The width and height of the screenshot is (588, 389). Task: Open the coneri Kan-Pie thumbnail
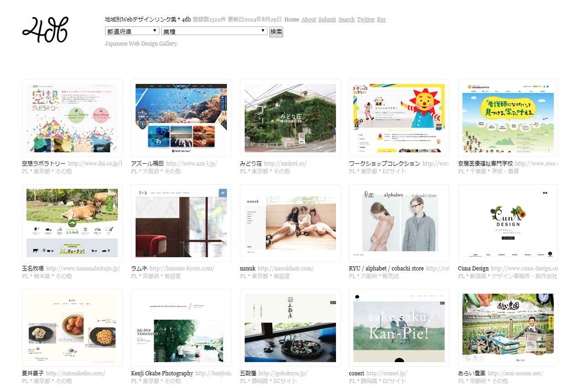399,328
